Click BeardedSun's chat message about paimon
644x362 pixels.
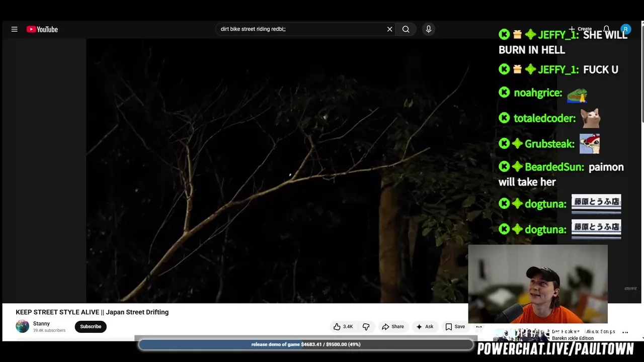click(561, 174)
